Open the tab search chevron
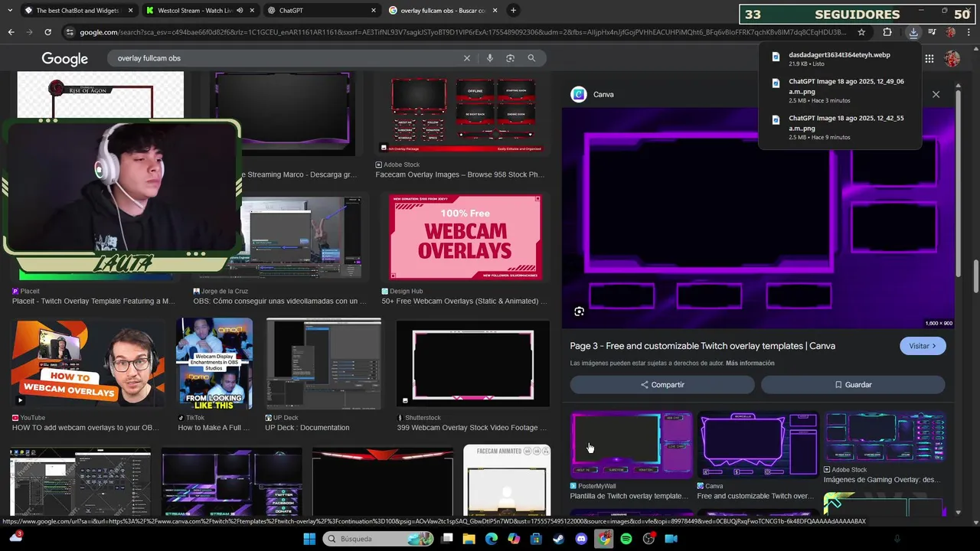This screenshot has height=551, width=980. 9,10
